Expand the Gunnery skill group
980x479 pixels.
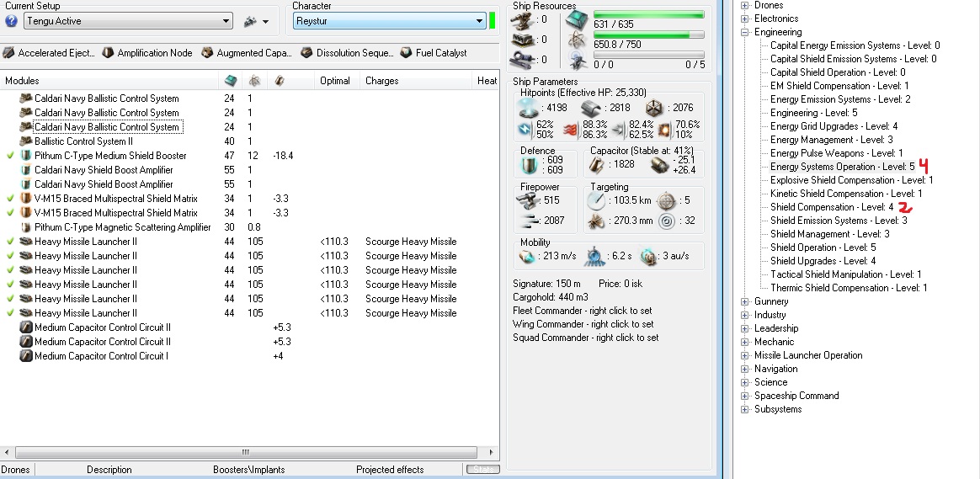click(x=744, y=301)
